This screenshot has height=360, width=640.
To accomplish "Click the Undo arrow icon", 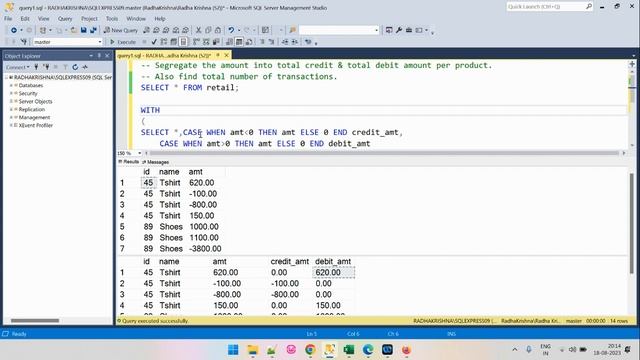I will coord(231,30).
